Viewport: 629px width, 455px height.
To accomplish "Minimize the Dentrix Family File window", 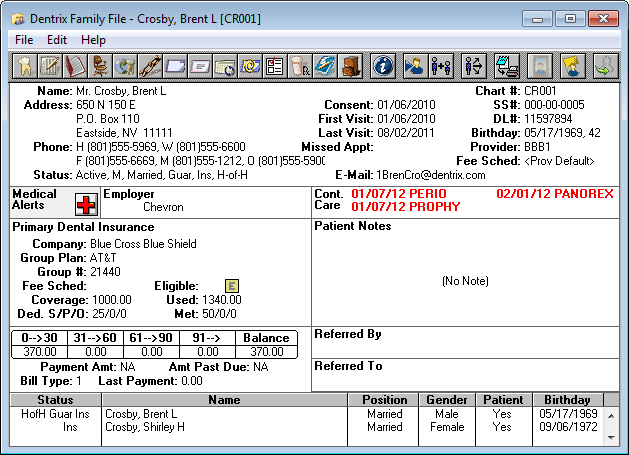I will click(538, 19).
